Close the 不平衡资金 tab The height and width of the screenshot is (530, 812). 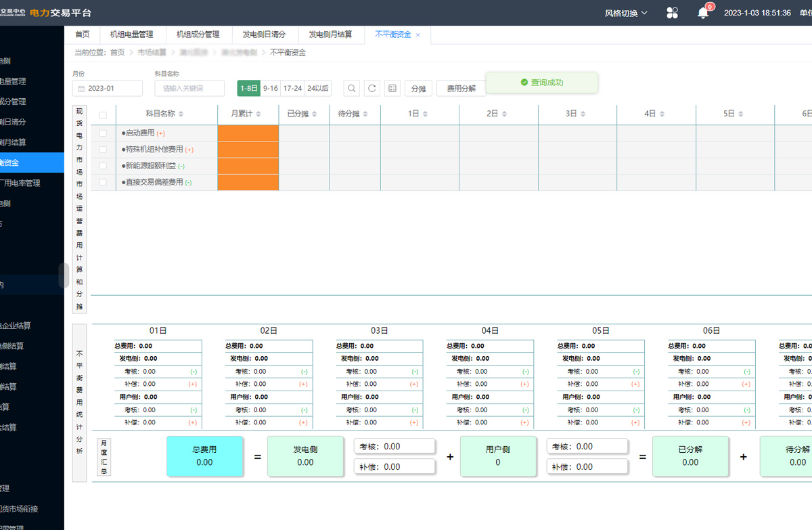[x=418, y=35]
